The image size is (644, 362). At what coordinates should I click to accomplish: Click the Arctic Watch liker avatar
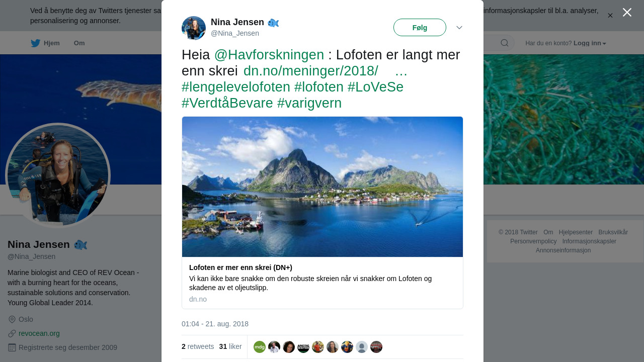pyautogui.click(x=303, y=347)
